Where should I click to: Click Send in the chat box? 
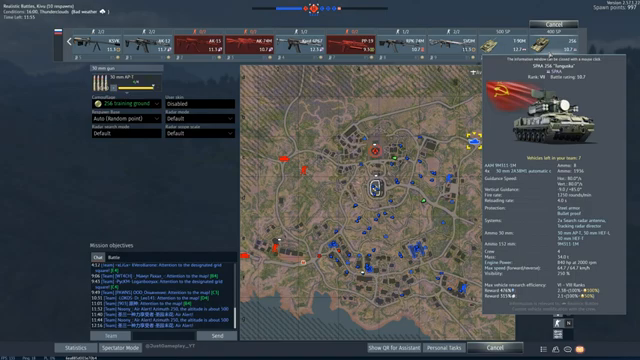[217, 336]
